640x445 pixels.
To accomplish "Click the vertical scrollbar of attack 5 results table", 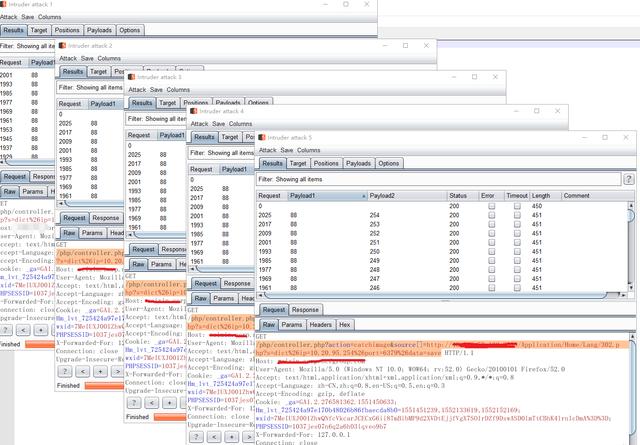I will [x=631, y=245].
